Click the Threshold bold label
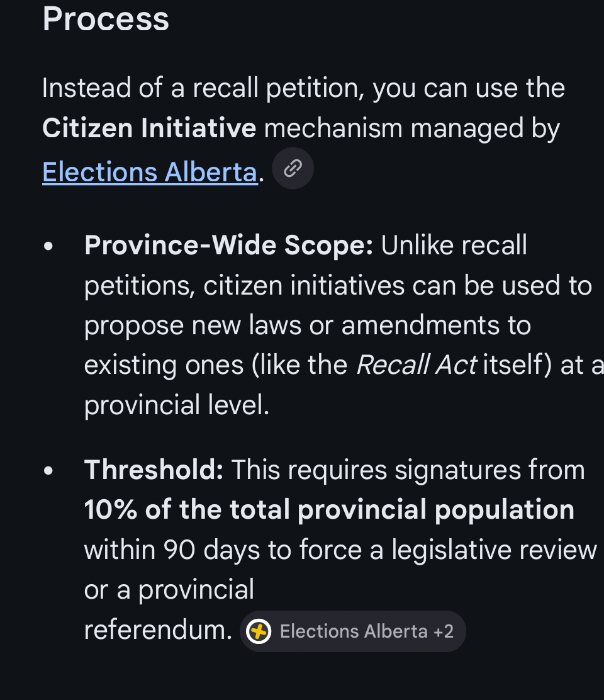Viewport: 604px width, 700px height. pos(154,470)
